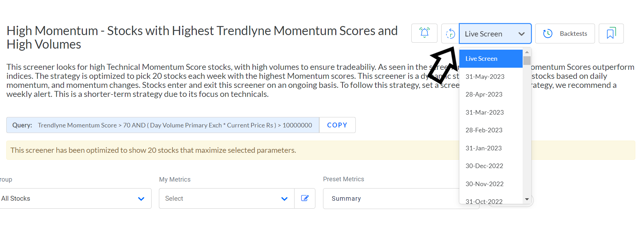This screenshot has width=644, height=225.
Task: Click dropdown list scroll down arrow
Action: point(527,199)
